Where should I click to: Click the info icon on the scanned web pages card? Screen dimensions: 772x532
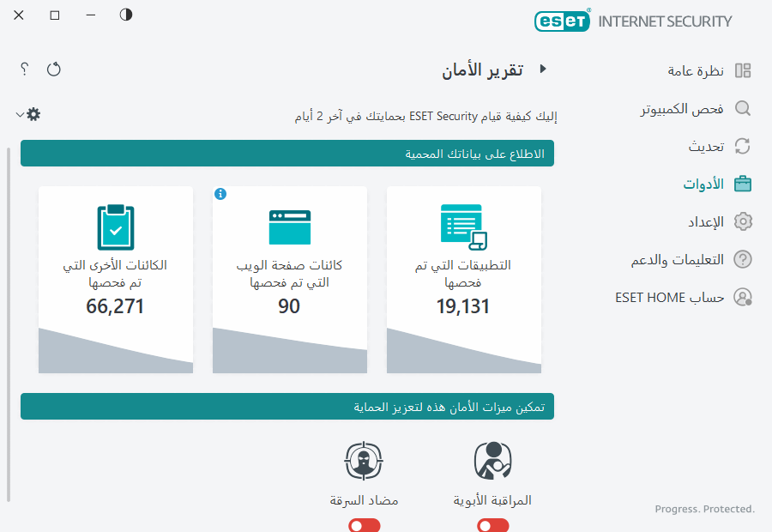pyautogui.click(x=221, y=195)
